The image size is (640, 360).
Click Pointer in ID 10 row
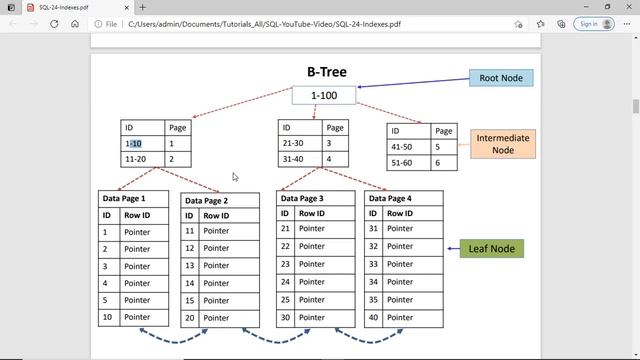[137, 317]
